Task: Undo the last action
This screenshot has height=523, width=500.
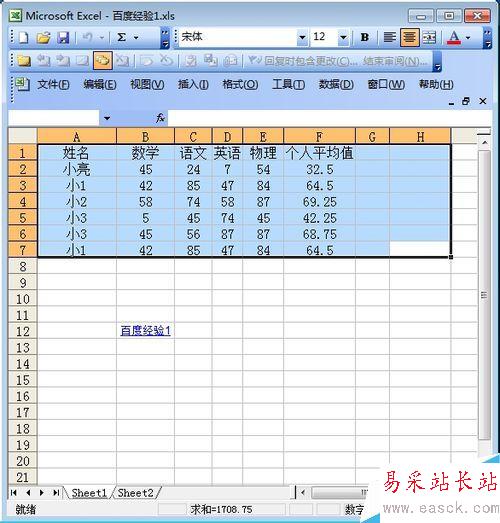Action: pyautogui.click(x=87, y=37)
